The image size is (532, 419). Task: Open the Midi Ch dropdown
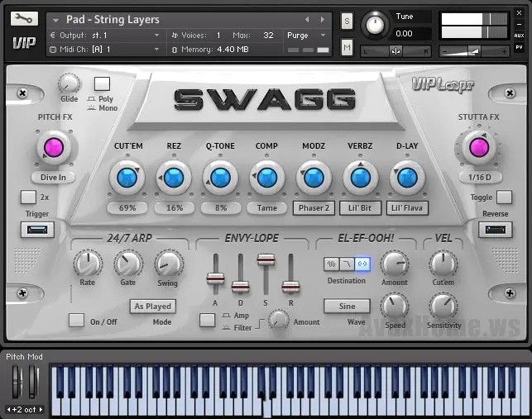pos(156,49)
